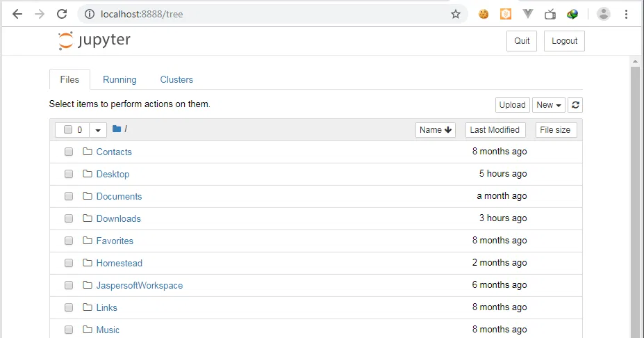
Task: Open the New notebook dropdown
Action: 549,105
